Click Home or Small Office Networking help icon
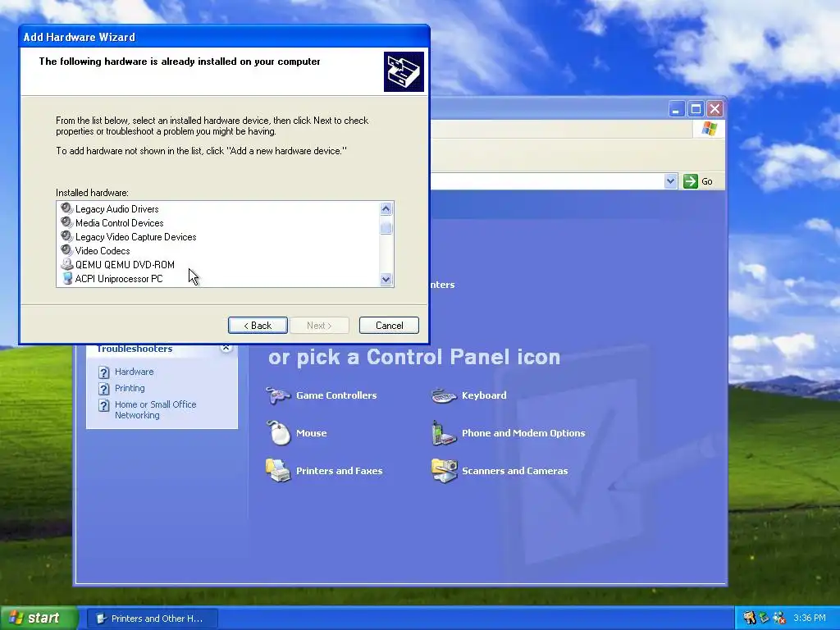840x630 pixels. point(104,405)
